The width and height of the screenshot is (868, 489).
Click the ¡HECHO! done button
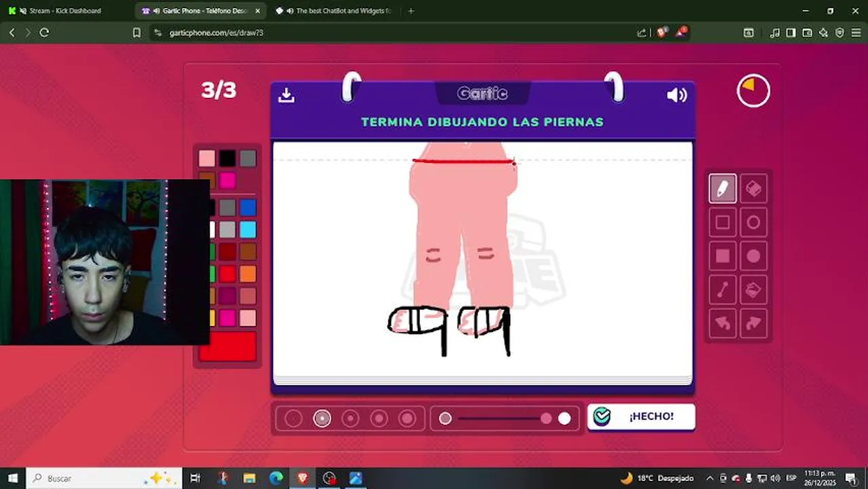pos(641,416)
